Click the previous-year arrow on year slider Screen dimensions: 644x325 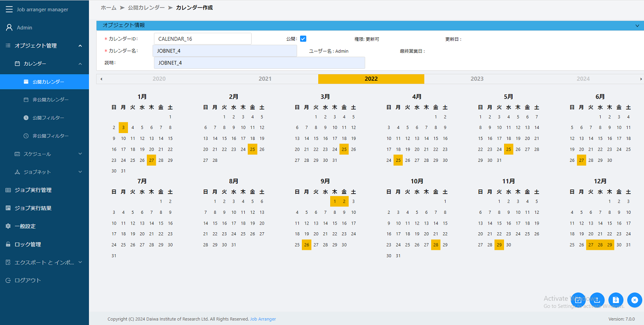pyautogui.click(x=101, y=79)
